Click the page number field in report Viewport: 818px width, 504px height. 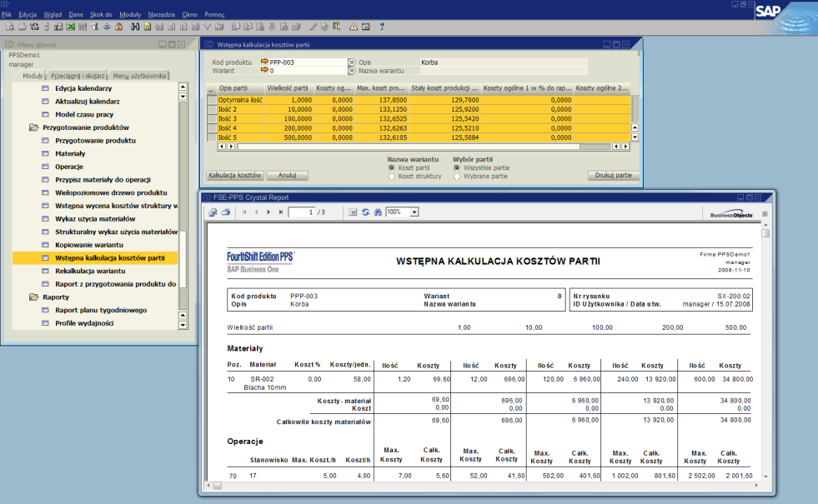click(302, 212)
